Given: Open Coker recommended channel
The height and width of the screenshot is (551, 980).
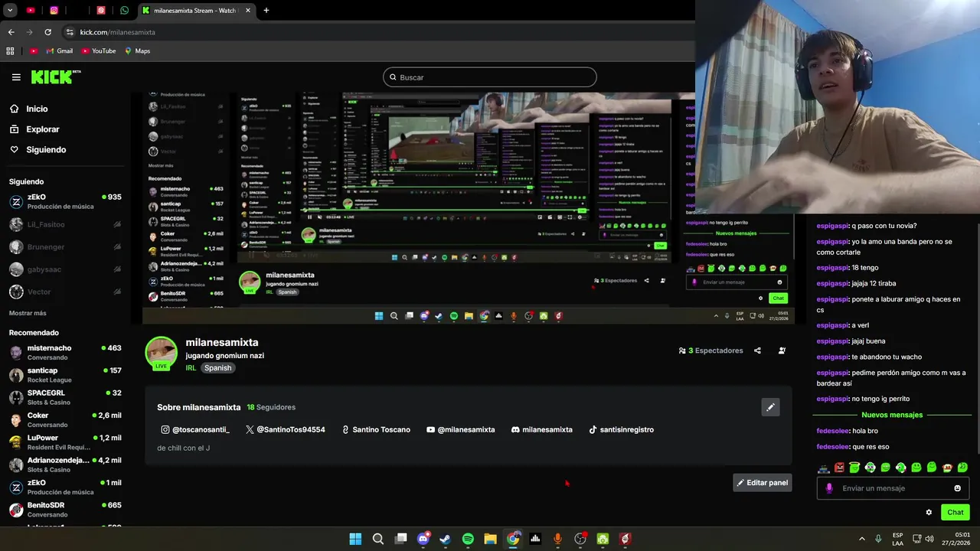Looking at the screenshot, I should point(65,419).
